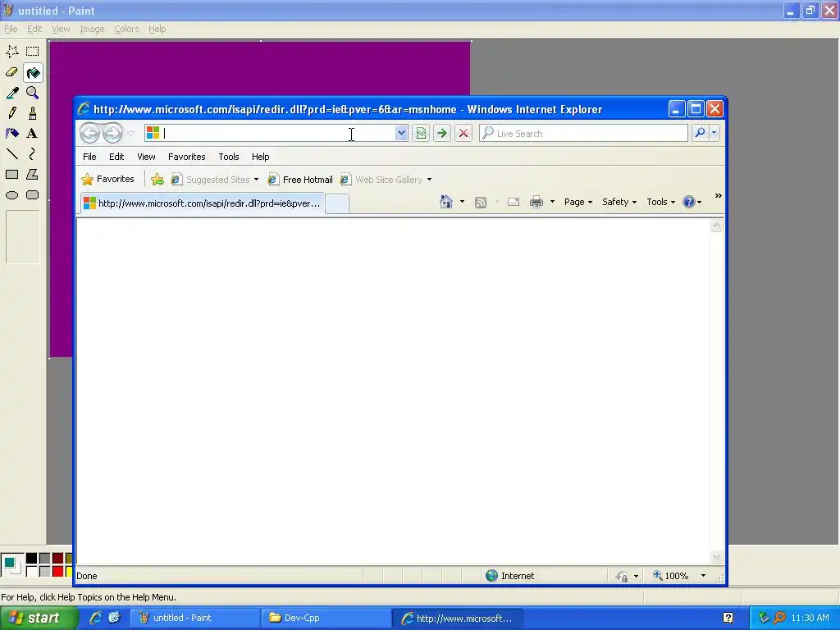This screenshot has height=630, width=840.
Task: Open the Edit menu in Internet Explorer
Action: [x=116, y=157]
